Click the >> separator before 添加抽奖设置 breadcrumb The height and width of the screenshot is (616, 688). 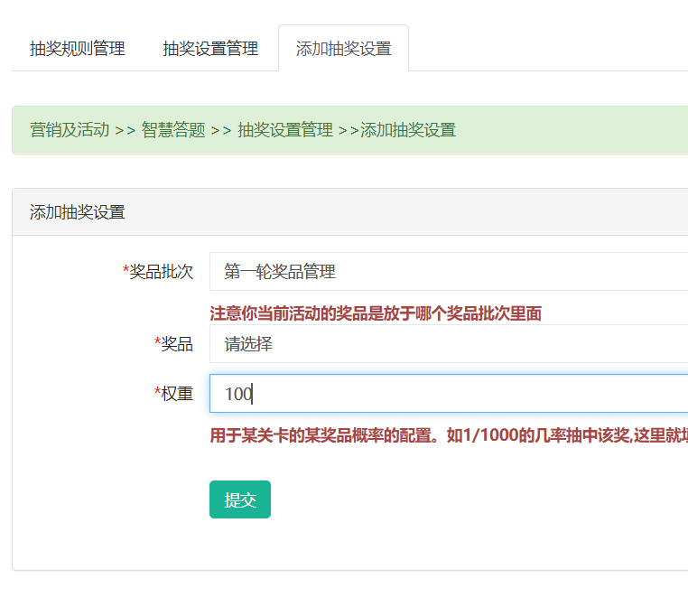(349, 130)
